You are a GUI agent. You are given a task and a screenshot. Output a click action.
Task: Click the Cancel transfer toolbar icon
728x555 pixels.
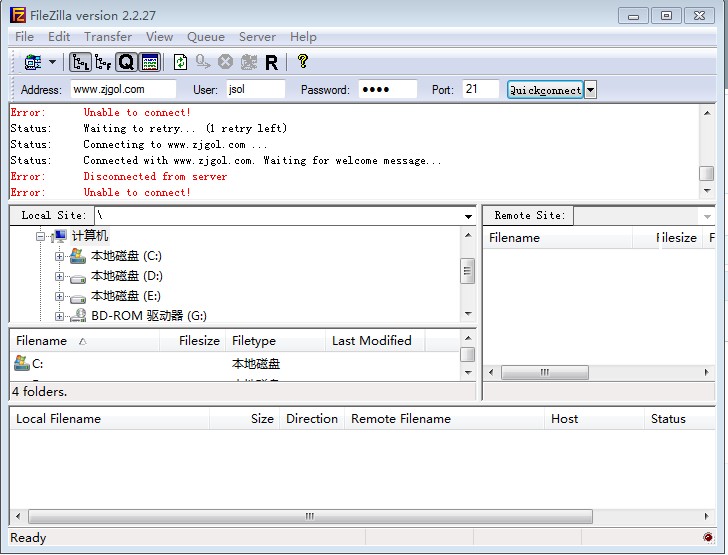pyautogui.click(x=226, y=62)
